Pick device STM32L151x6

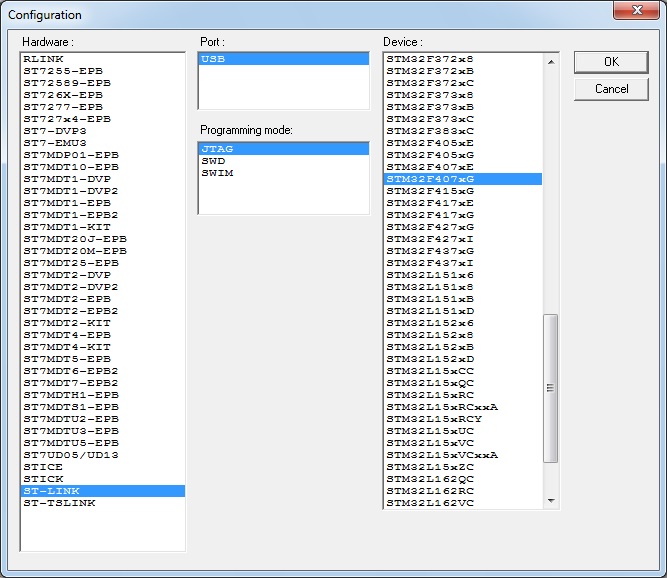coord(463,275)
